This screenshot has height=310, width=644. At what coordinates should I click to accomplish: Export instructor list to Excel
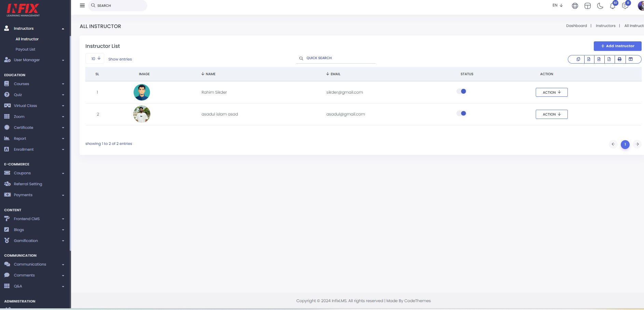[x=589, y=59]
